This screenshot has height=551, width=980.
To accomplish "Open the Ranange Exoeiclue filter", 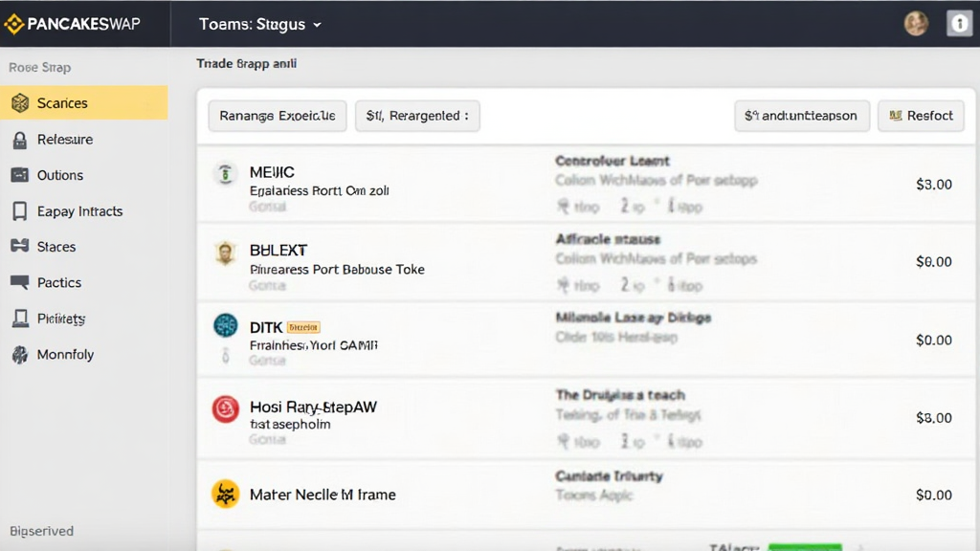I will click(278, 116).
